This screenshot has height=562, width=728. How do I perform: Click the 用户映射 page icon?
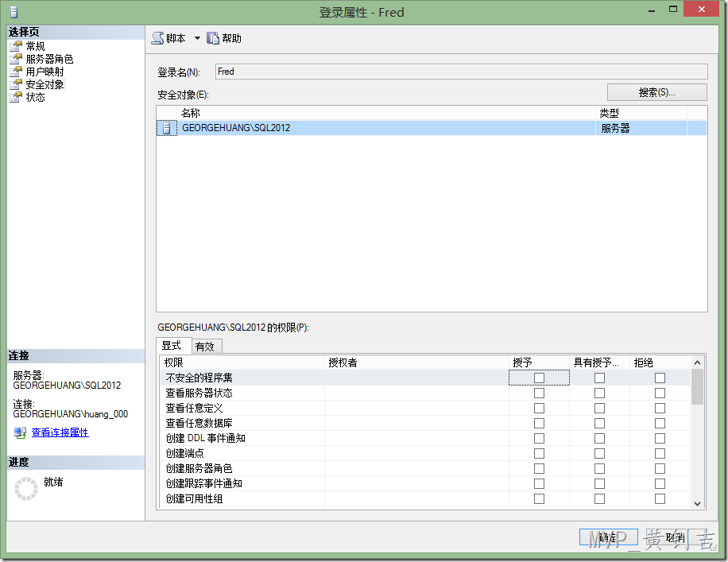(x=16, y=72)
